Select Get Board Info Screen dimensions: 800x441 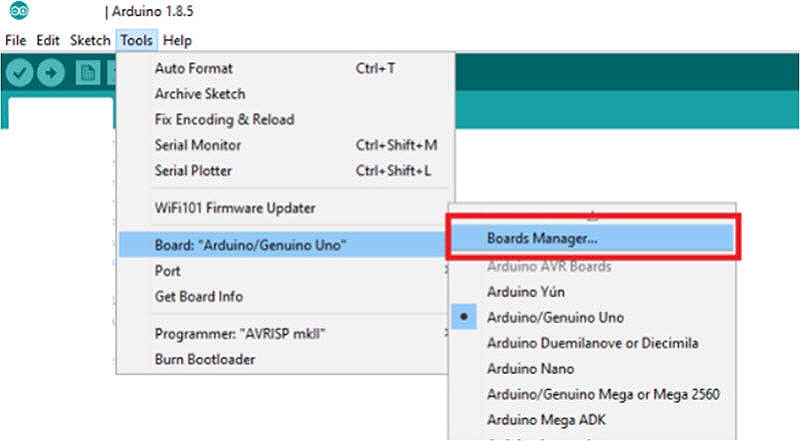pyautogui.click(x=198, y=296)
